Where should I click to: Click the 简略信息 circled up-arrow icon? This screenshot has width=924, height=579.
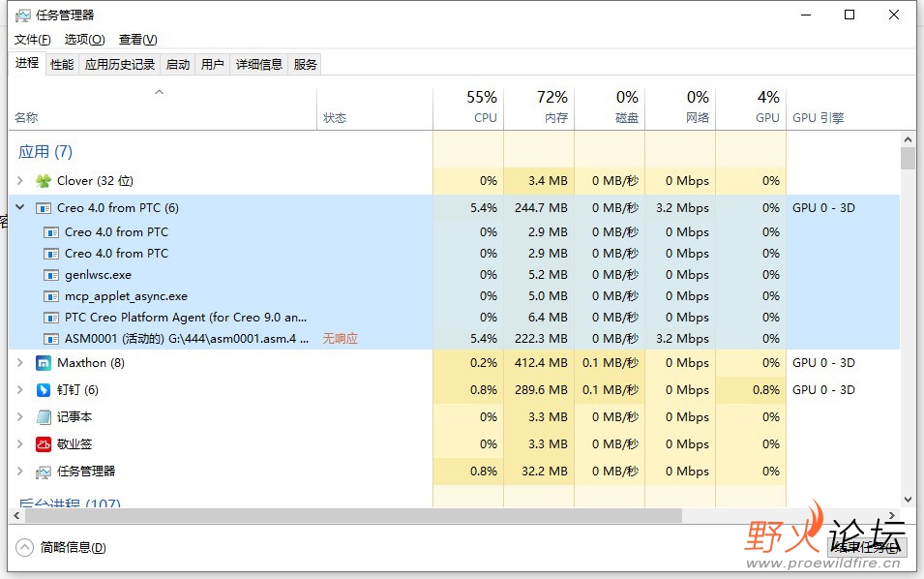pyautogui.click(x=25, y=548)
